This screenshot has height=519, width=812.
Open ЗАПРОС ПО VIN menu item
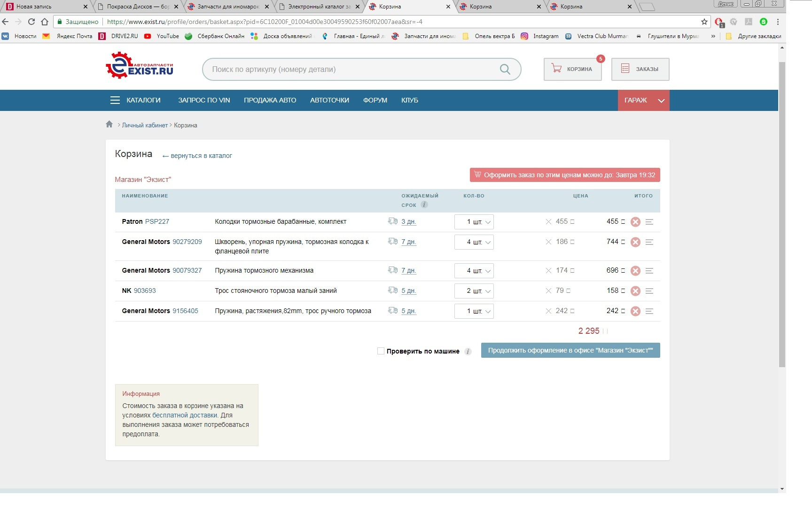pos(204,100)
